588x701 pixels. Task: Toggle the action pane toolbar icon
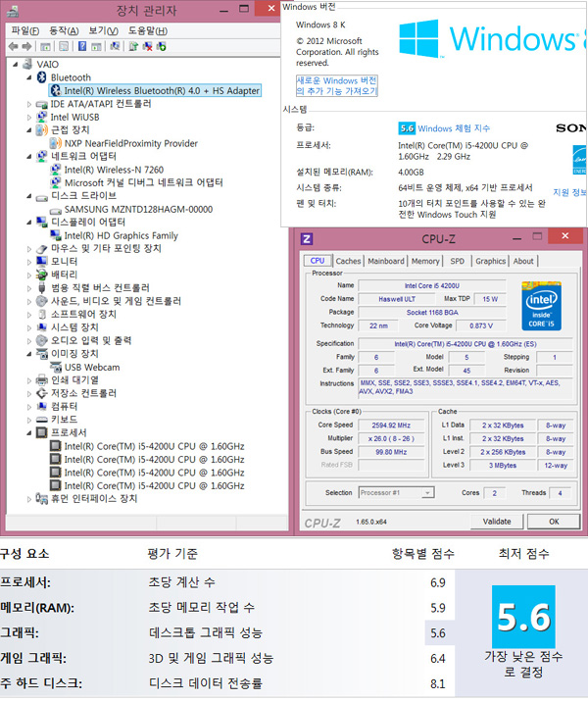(96, 46)
